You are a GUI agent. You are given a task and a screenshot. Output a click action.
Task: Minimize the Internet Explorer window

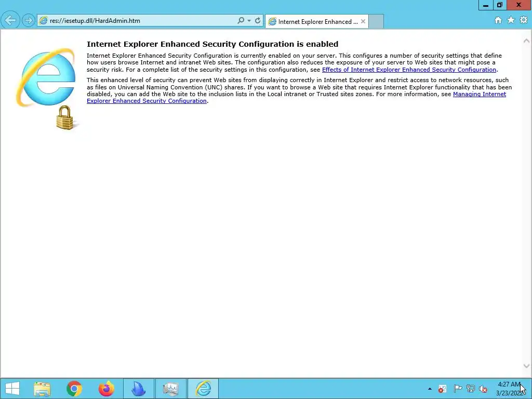(486, 5)
